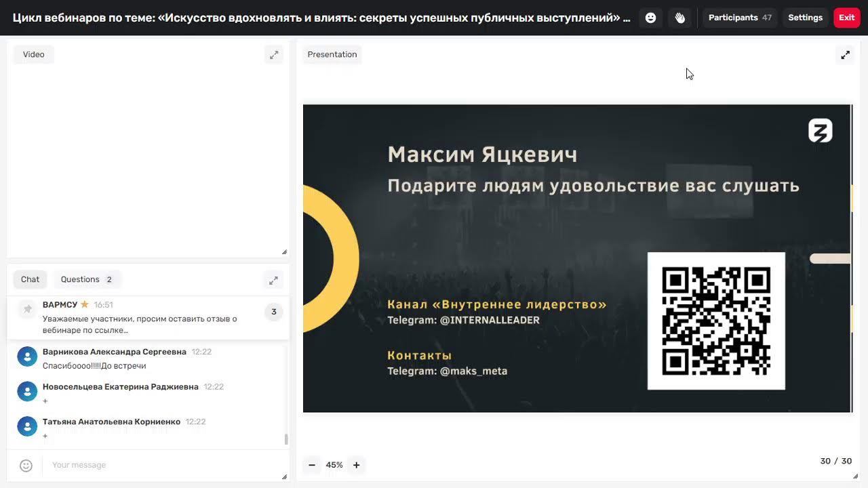Expand the Presentation panel to fullscreen

coord(845,55)
